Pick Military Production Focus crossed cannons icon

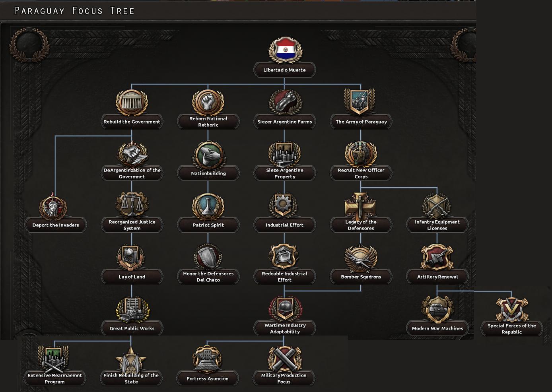click(x=284, y=359)
